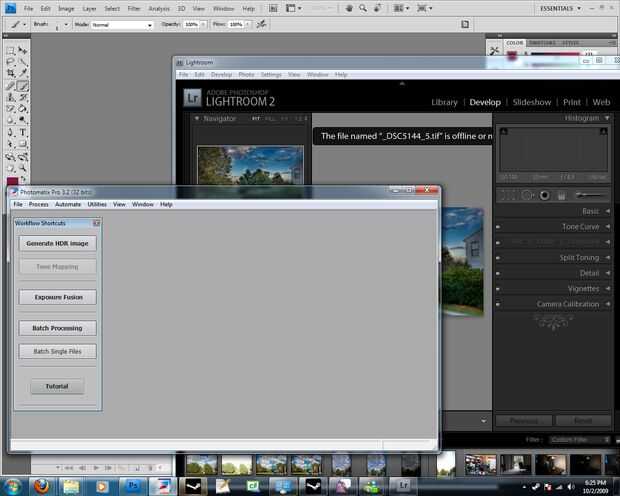Select the Rectangle shape tool in Photoshop
Image resolution: width=620 pixels, height=496 pixels.
tap(23, 144)
